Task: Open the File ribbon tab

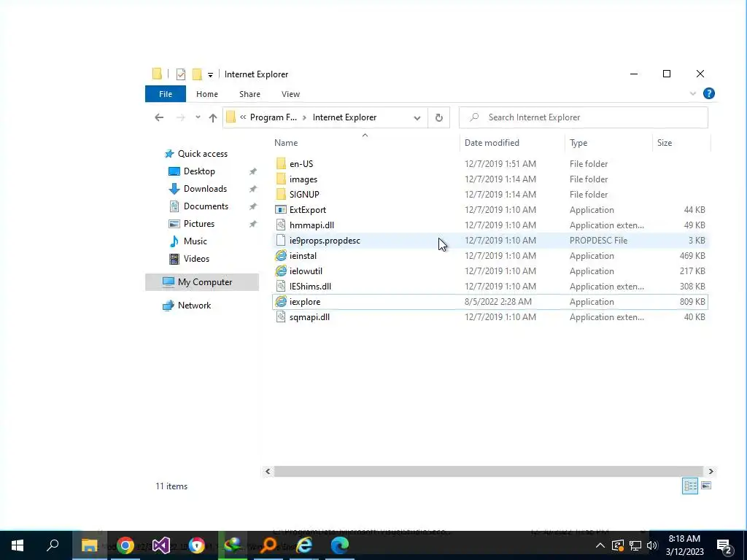Action: point(166,94)
